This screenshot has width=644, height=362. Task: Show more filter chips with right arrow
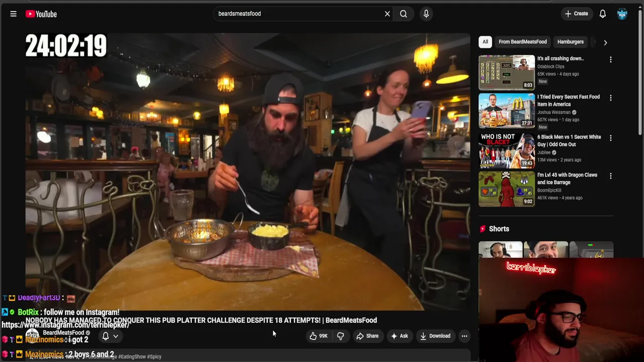[605, 42]
